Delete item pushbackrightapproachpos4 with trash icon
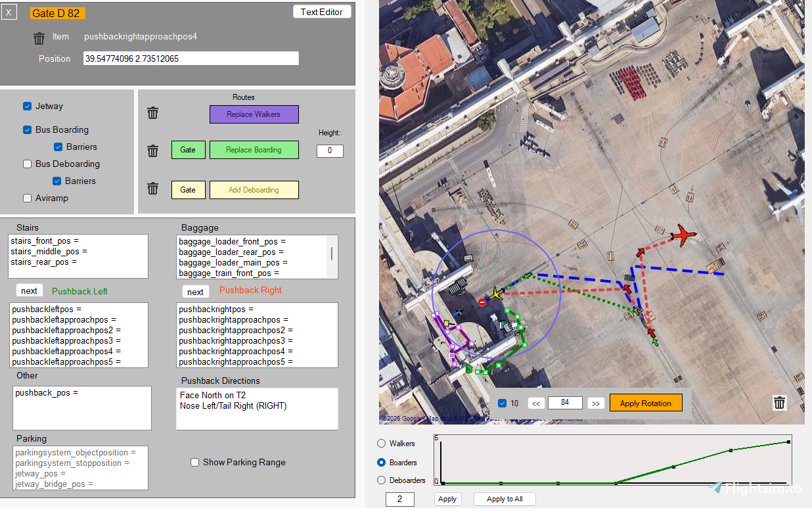The width and height of the screenshot is (812, 508). [x=39, y=38]
